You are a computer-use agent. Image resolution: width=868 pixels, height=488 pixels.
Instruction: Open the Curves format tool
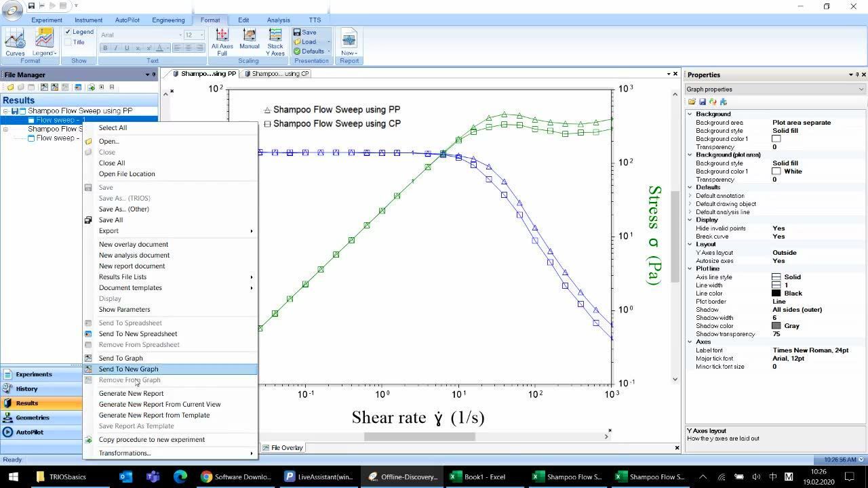15,42
